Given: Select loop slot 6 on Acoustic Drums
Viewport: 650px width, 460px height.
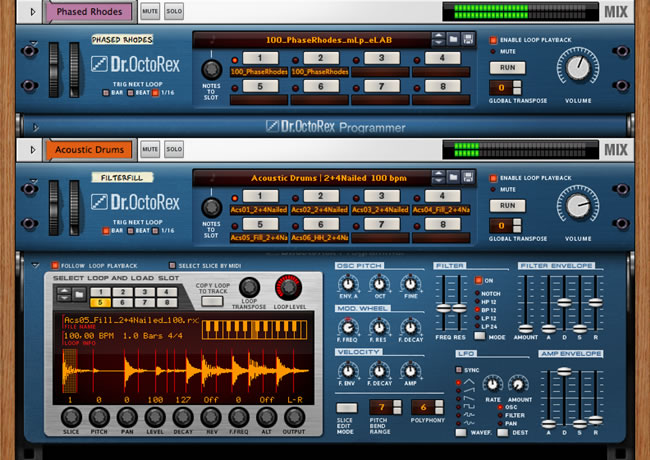Looking at the screenshot, I should (320, 224).
